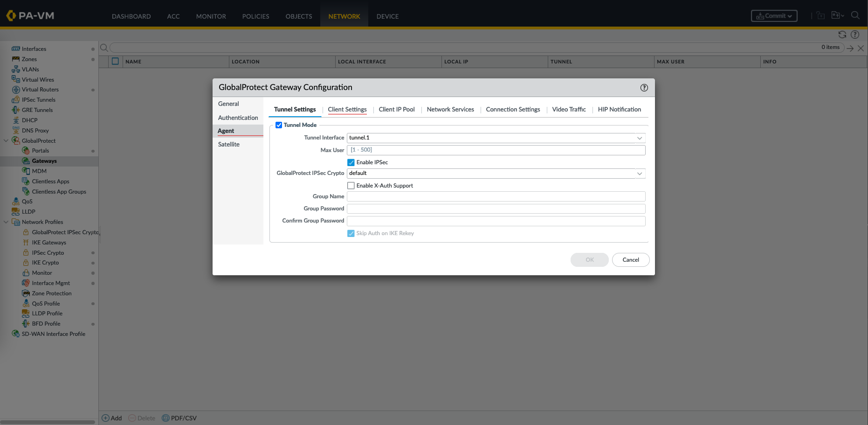Click the SD-WAN Interface Profile icon
868x425 pixels.
coord(16,334)
